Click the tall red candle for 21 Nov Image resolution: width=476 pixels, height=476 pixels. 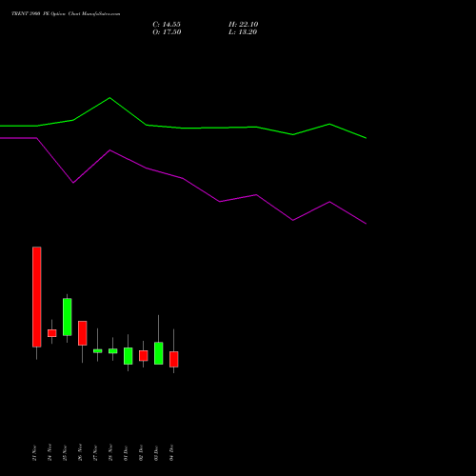coord(37,297)
